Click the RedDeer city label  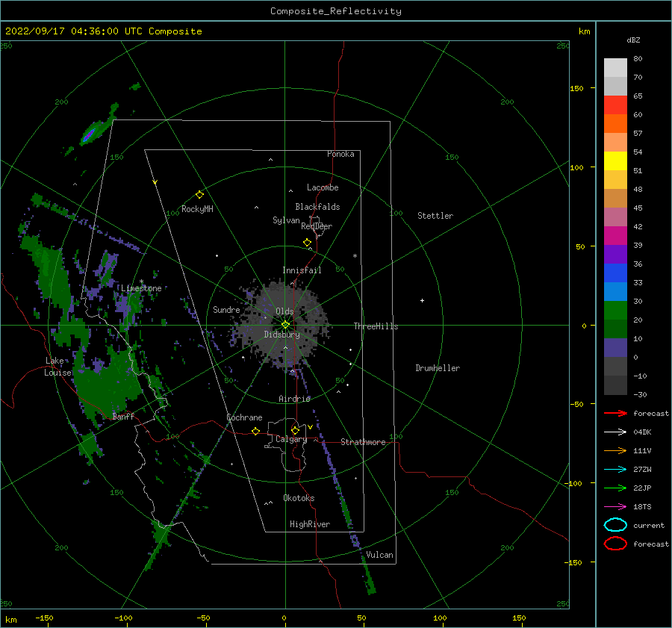(317, 226)
